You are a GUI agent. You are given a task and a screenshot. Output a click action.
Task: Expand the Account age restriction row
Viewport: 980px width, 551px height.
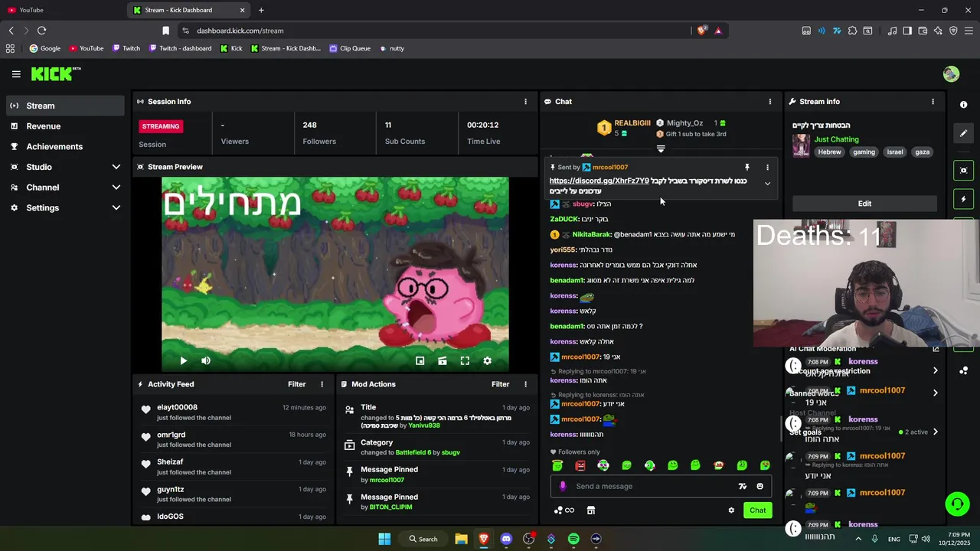[x=864, y=371]
